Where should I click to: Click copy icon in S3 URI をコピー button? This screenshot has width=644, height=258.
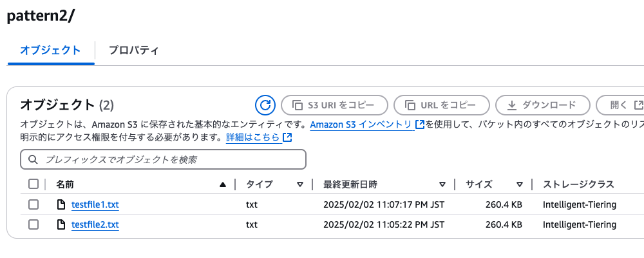click(x=297, y=105)
